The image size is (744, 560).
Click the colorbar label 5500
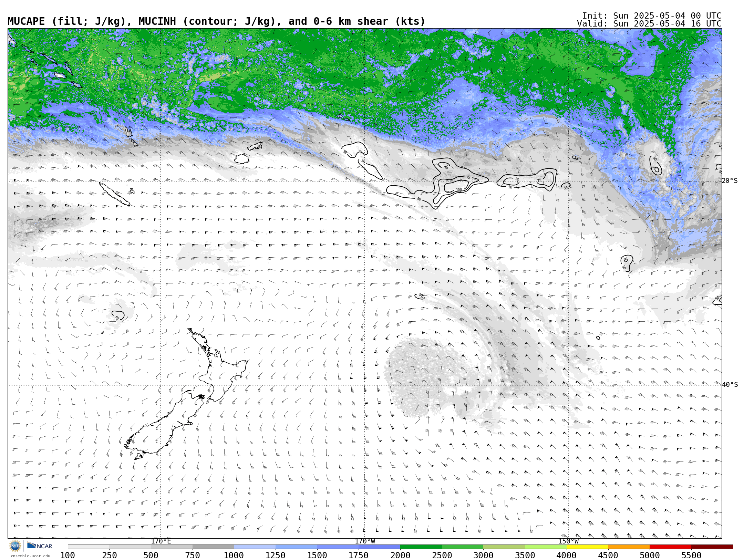(x=691, y=556)
